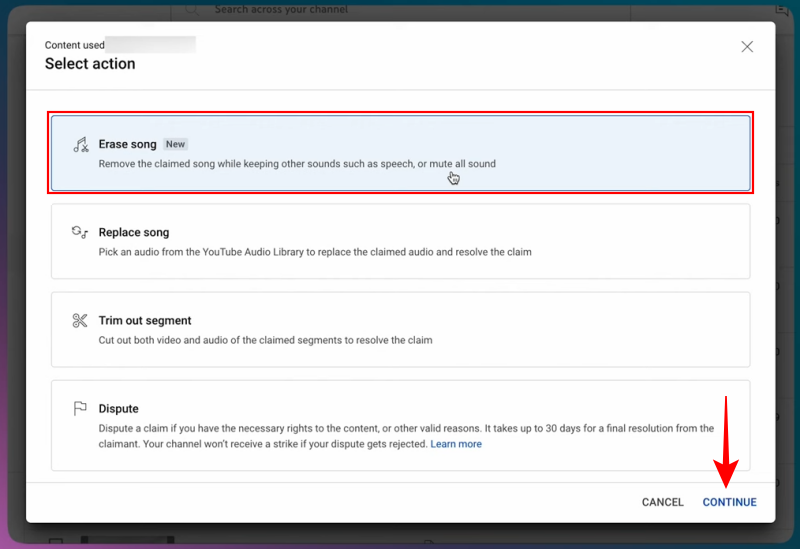Click the Dispute flag icon
The image size is (800, 549).
(80, 409)
